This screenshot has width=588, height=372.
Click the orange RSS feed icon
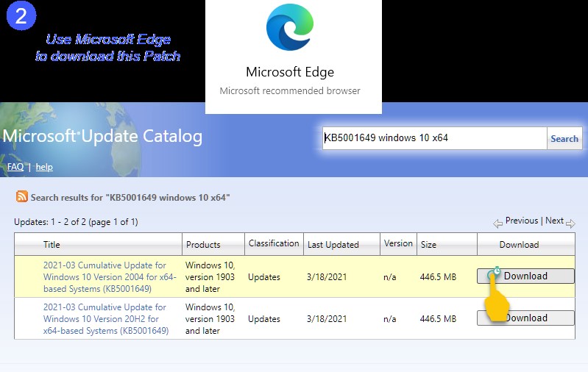[22, 197]
